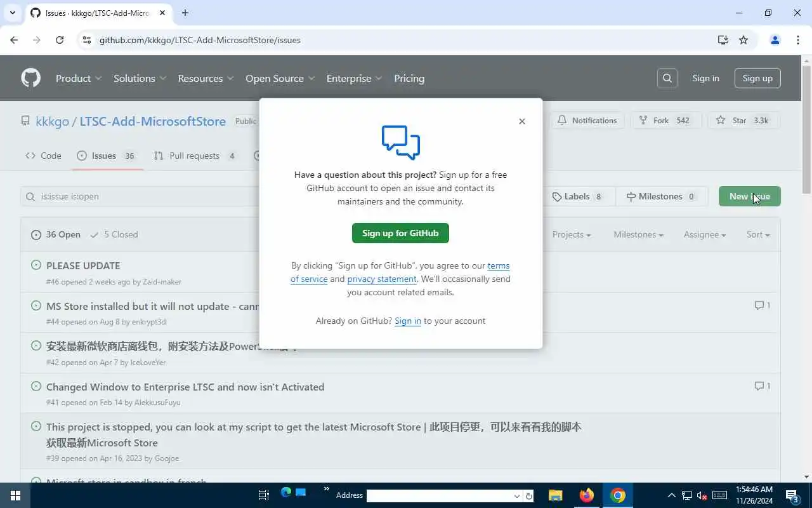Screen dimensions: 812x508
Task: Open a new browser tab with plus
Action: 185,13
